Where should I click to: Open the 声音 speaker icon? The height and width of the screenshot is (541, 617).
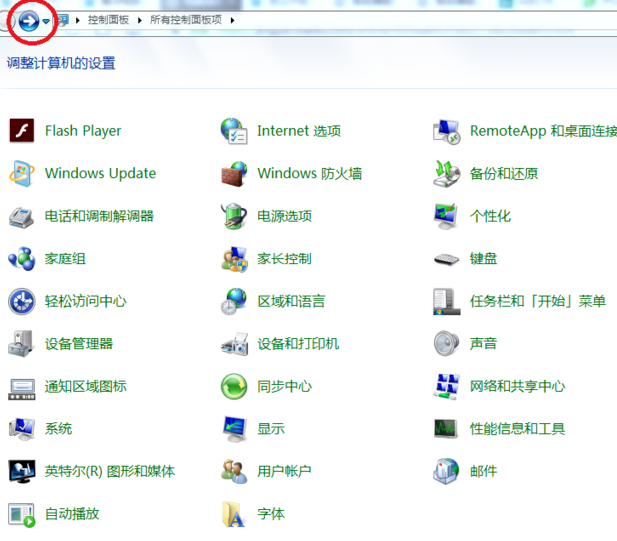(x=446, y=343)
